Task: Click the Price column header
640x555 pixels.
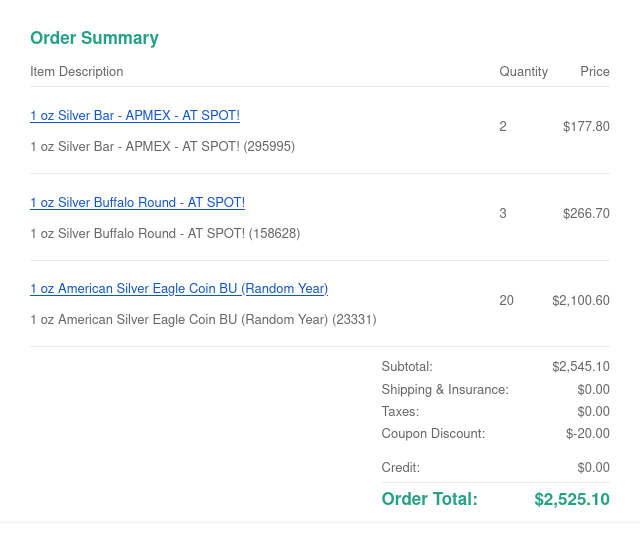Action: [x=595, y=72]
